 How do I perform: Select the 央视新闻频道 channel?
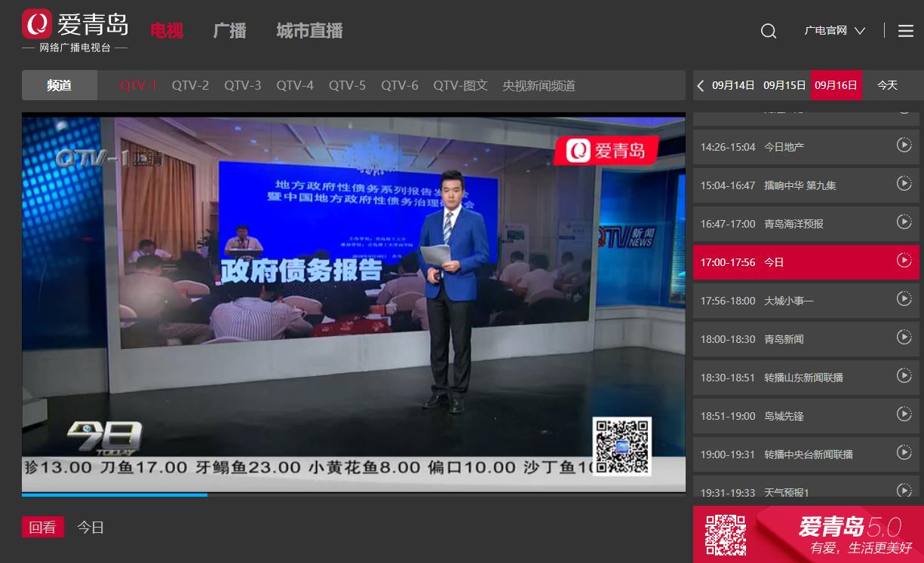[x=539, y=86]
